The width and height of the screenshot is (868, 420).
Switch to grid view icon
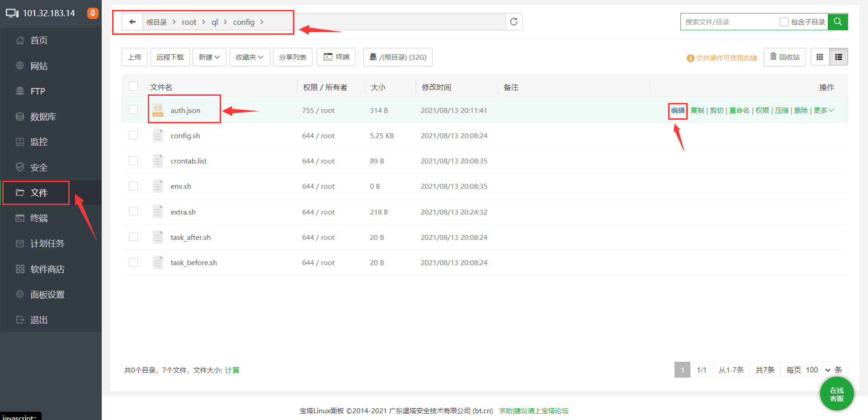click(820, 57)
